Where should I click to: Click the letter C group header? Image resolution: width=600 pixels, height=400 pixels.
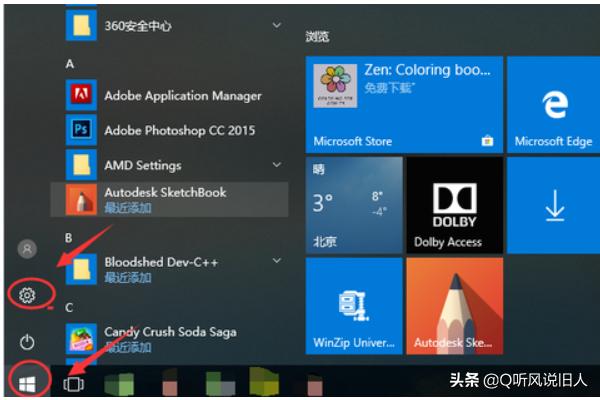[x=69, y=308]
